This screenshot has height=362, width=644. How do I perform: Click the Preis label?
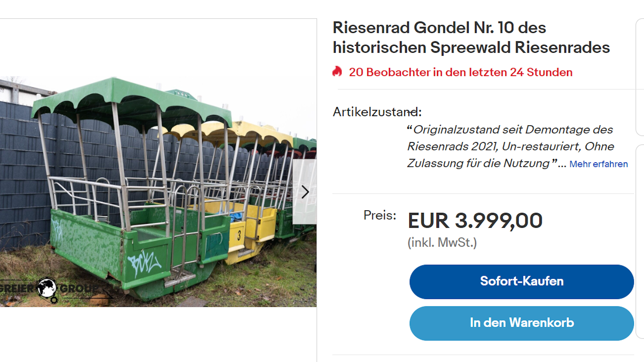coord(380,215)
